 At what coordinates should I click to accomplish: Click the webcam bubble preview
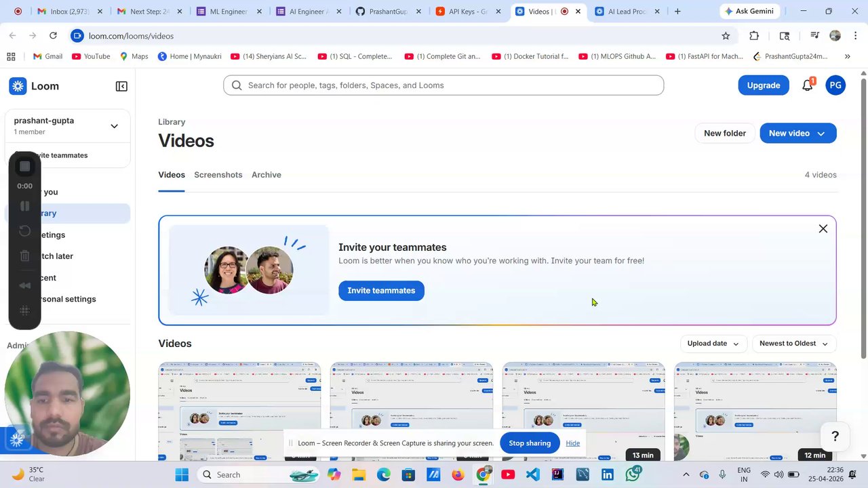pos(67,394)
